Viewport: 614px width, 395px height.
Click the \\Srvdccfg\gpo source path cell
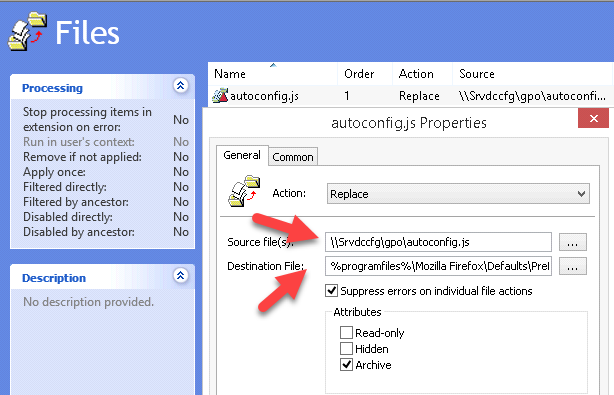(x=532, y=96)
